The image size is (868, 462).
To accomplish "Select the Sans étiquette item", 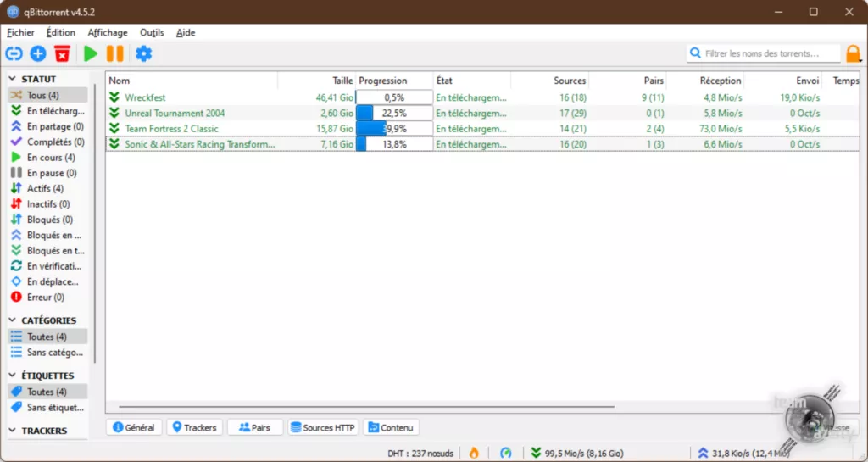I will pyautogui.click(x=47, y=407).
